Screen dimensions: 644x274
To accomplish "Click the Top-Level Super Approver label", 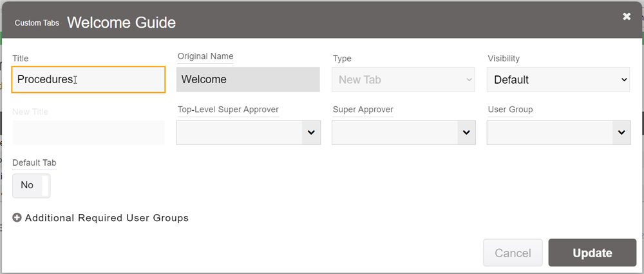I will click(228, 110).
